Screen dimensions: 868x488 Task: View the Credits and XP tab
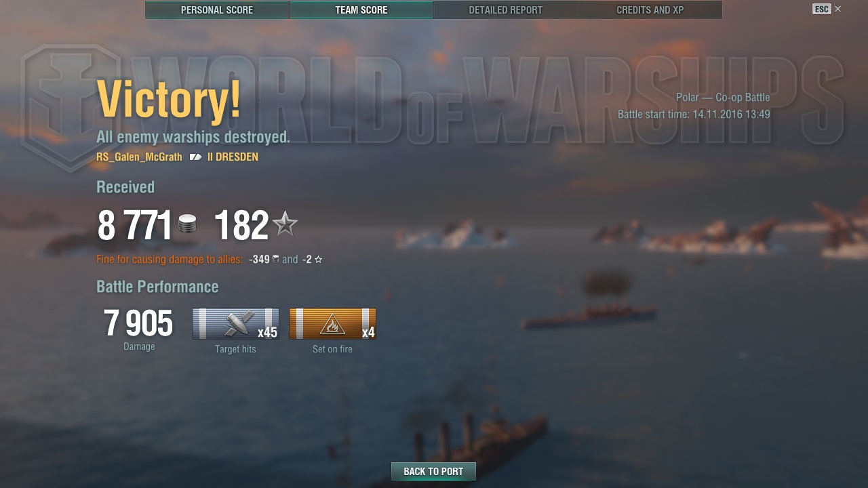click(650, 10)
